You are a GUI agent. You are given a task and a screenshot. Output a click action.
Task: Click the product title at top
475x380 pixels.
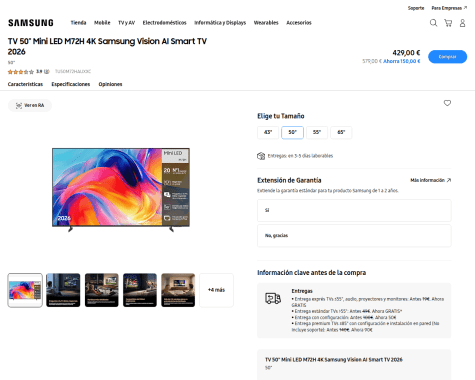(107, 46)
